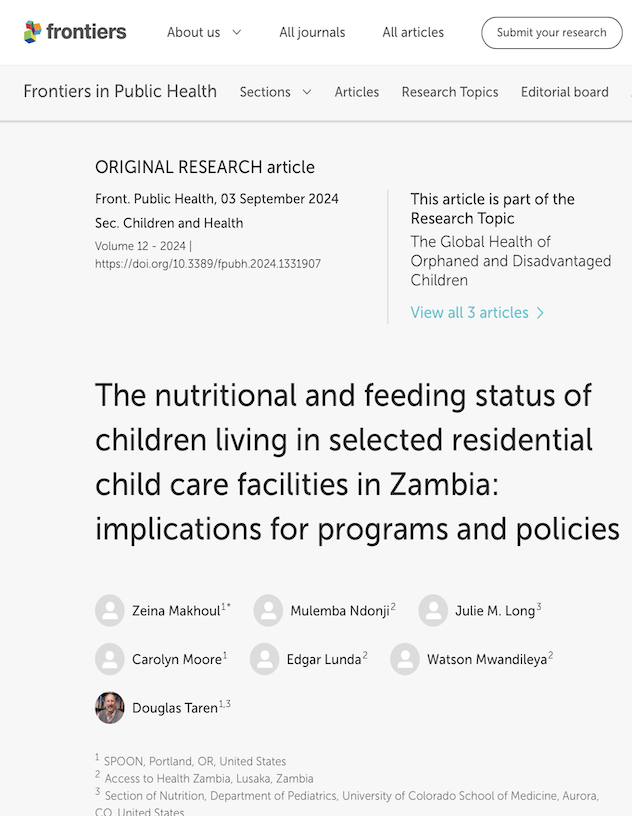Viewport: 632px width, 816px height.
Task: Switch to the Research Topics tab
Action: (x=450, y=92)
